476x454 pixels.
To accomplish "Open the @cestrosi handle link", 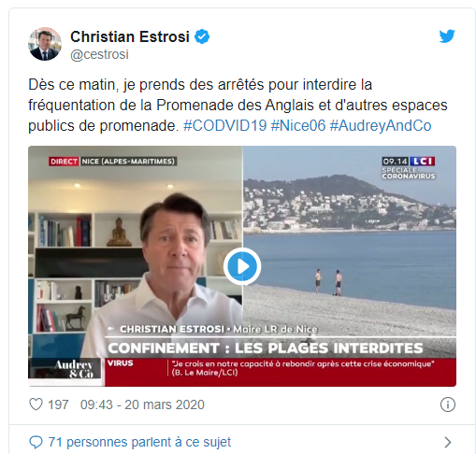I will [99, 54].
